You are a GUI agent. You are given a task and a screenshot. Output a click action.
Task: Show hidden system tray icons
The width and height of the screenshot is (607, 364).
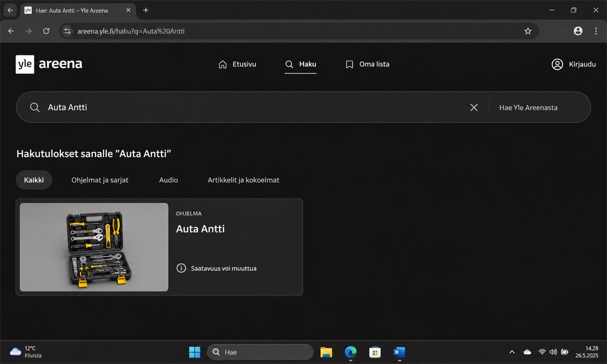(x=512, y=352)
